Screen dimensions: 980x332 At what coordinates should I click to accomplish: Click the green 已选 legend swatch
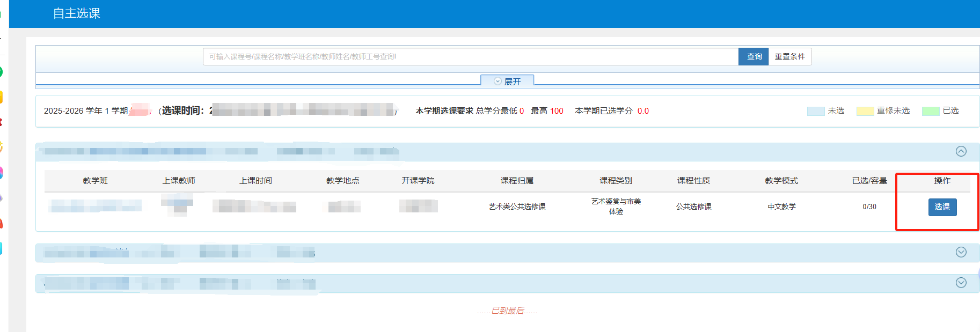(930, 111)
